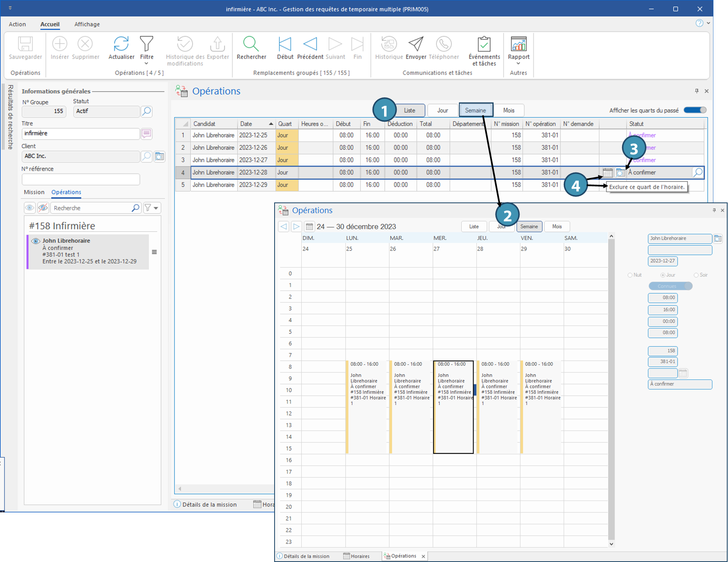This screenshot has height=562, width=728.
Task: Open John Librehoraire card hamburger menu
Action: tap(154, 252)
